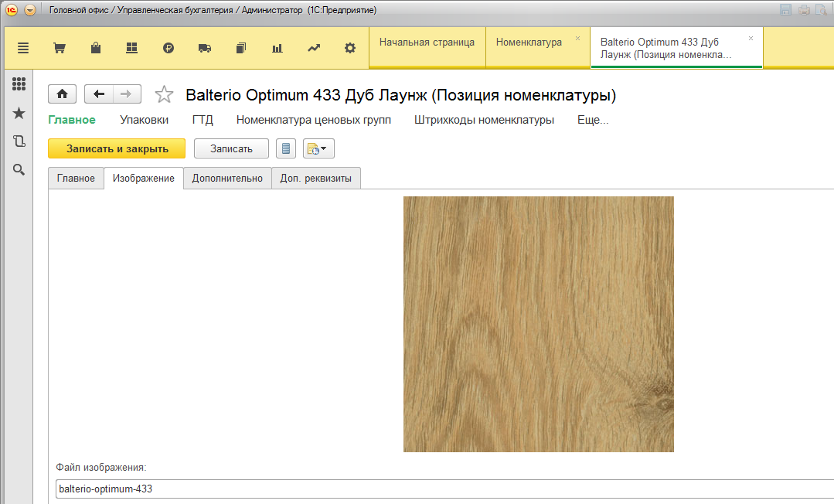
Task: Open the shopping bag section
Action: click(x=96, y=48)
